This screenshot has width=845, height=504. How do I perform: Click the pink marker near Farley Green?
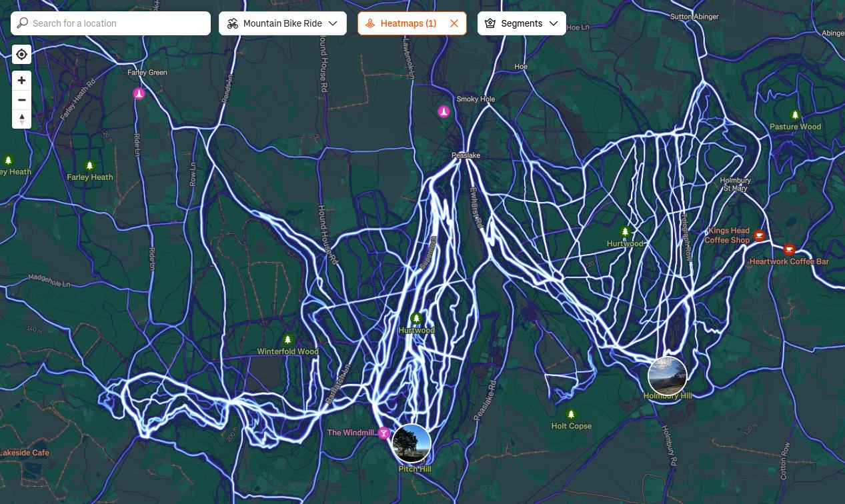tap(139, 94)
